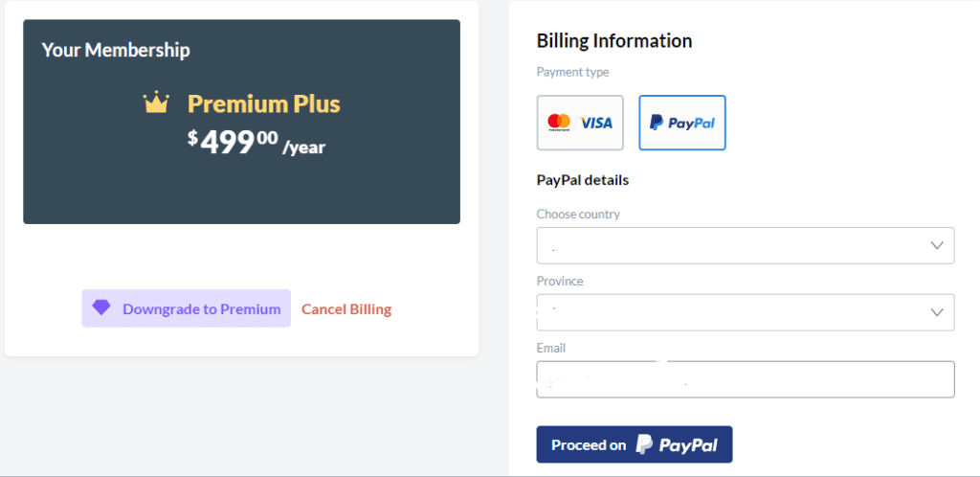Click the VISA logo
980x477 pixels.
click(x=595, y=123)
